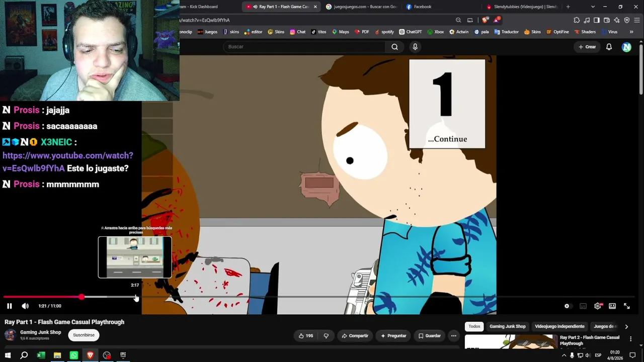Open YouTube notifications bell

pos(609,47)
